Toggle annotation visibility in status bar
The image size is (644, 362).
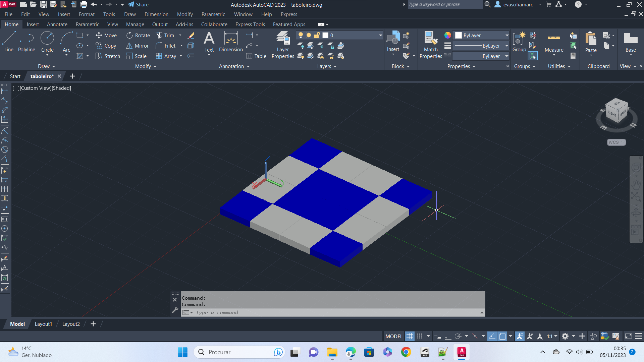pyautogui.click(x=520, y=336)
